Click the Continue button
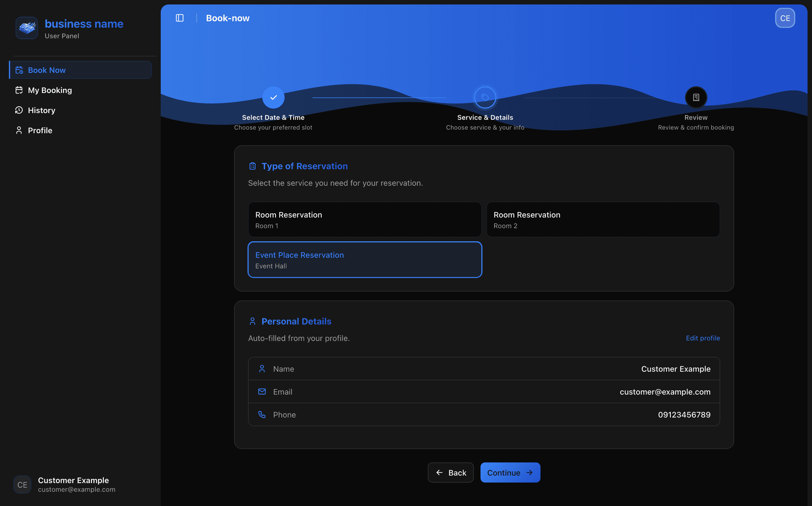The image size is (812, 506). (510, 472)
